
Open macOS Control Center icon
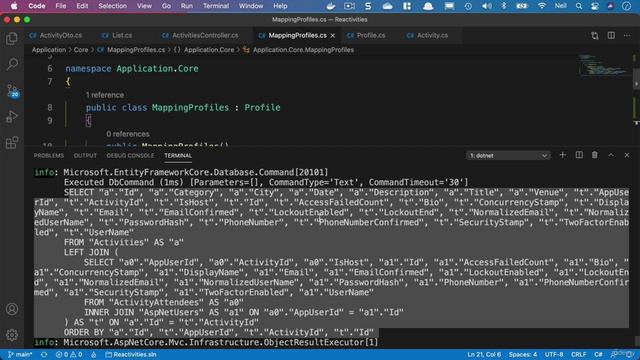[x=595, y=6]
